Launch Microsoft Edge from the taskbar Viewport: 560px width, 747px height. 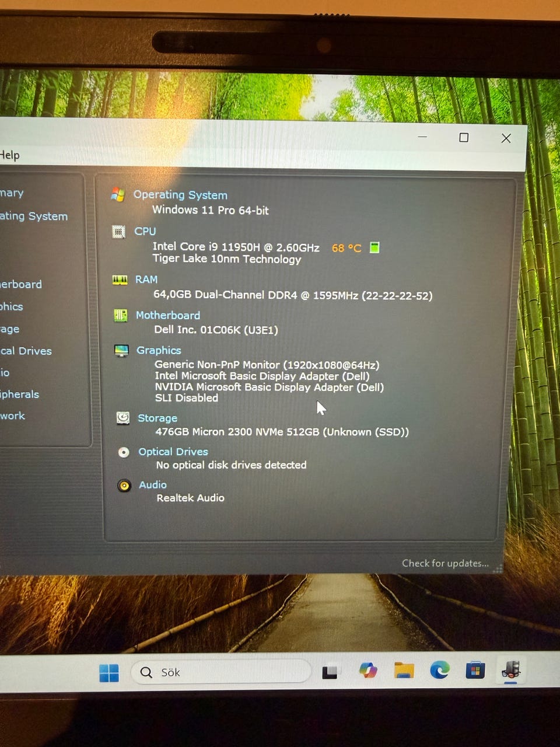click(x=439, y=671)
